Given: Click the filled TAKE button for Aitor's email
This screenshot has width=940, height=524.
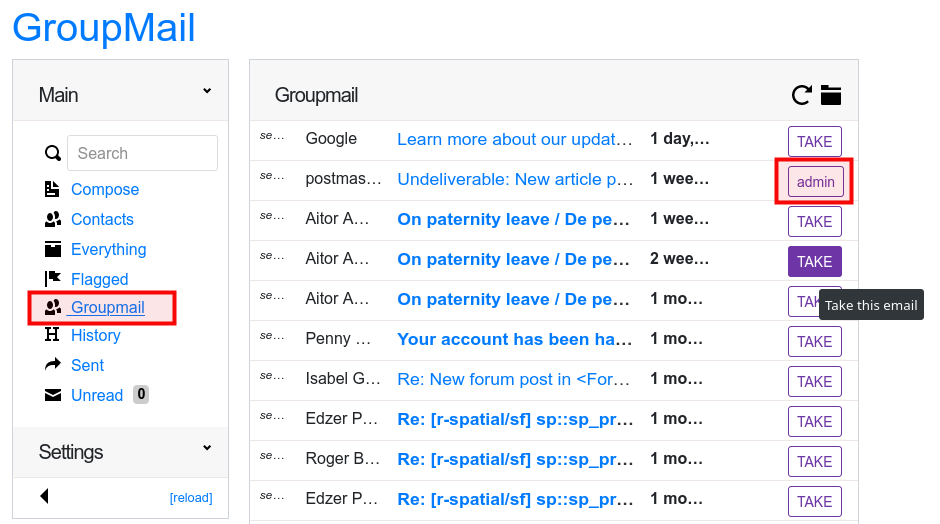Looking at the screenshot, I should pyautogui.click(x=815, y=261).
